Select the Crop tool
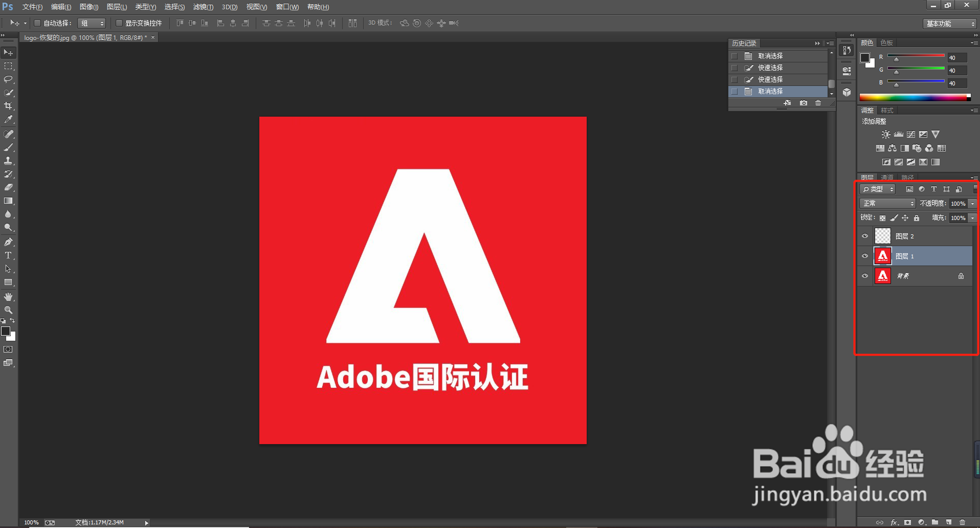This screenshot has width=980, height=528. point(8,106)
